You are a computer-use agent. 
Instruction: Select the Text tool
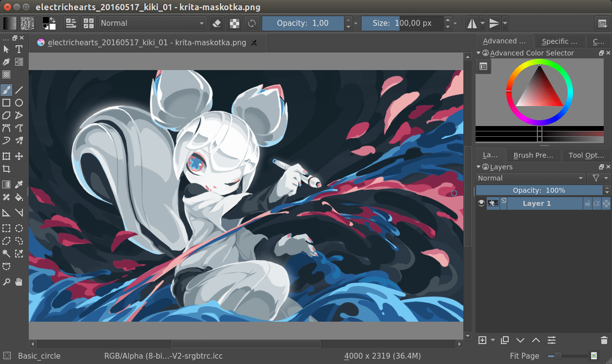(19, 49)
